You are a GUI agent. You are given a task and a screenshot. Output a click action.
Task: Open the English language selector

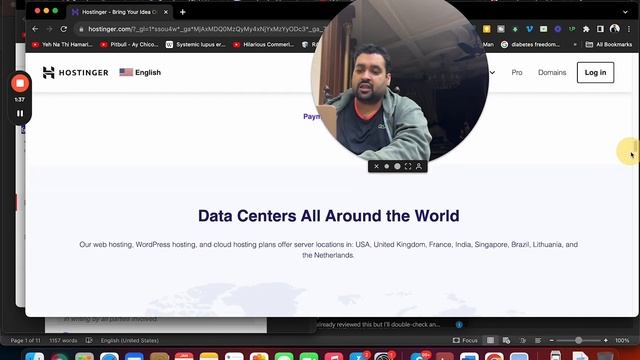pyautogui.click(x=140, y=72)
